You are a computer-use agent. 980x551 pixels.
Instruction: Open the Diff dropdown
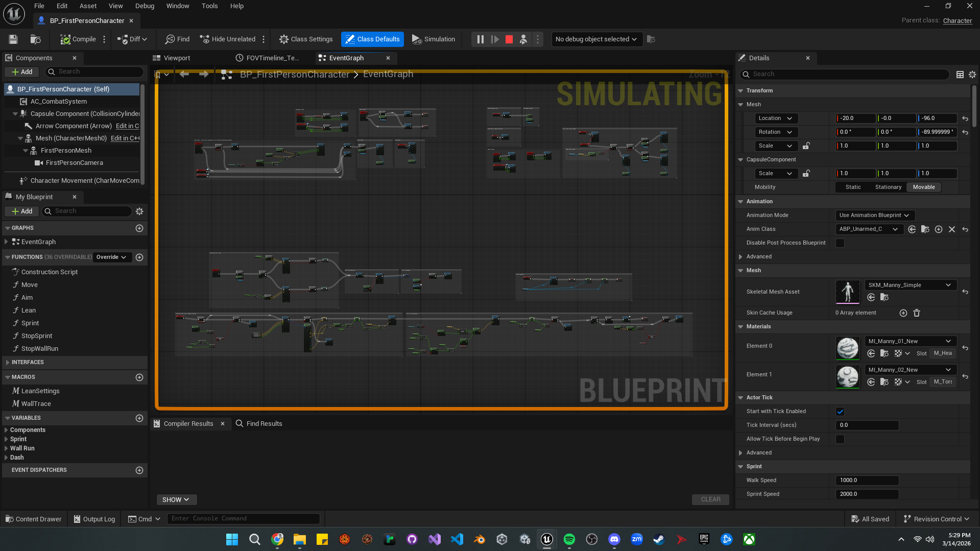[132, 39]
